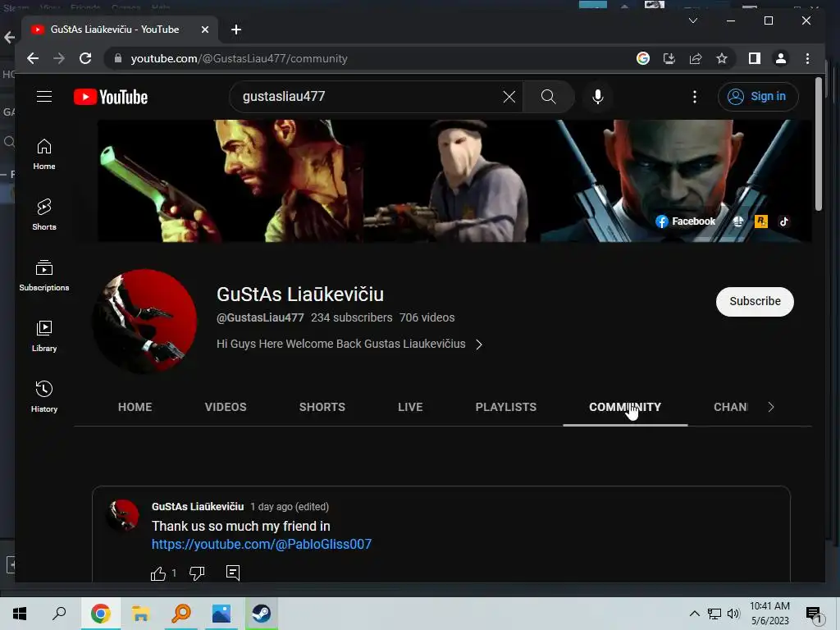Click Sign in button
This screenshot has width=840, height=630.
(758, 97)
